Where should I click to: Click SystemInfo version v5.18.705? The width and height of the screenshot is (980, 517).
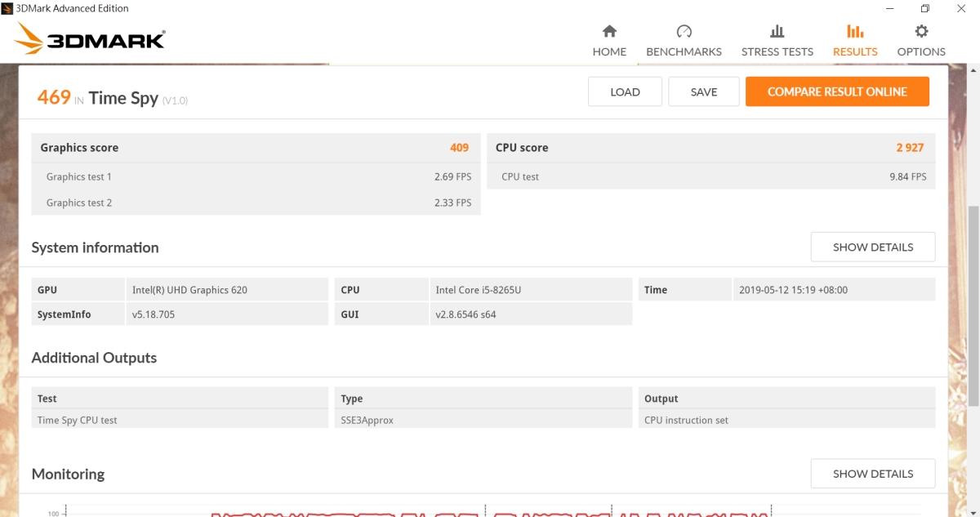click(x=227, y=314)
